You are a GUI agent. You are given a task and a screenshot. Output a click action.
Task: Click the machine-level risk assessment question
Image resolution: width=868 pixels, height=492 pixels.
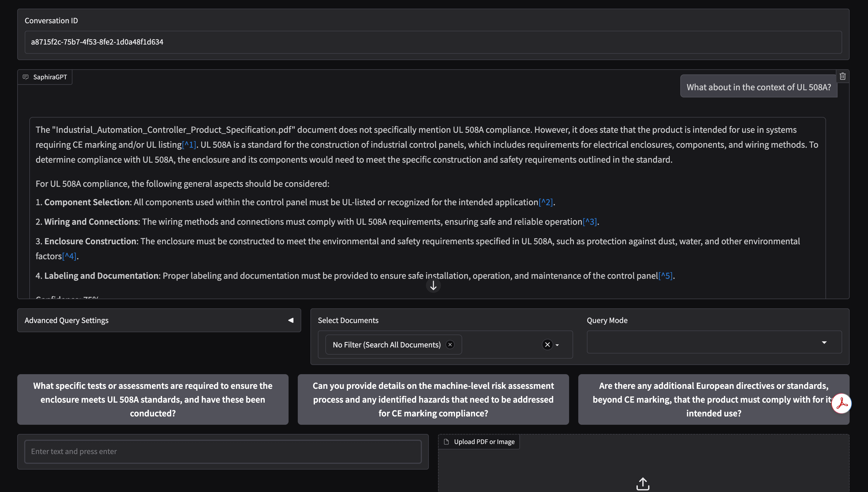click(433, 399)
